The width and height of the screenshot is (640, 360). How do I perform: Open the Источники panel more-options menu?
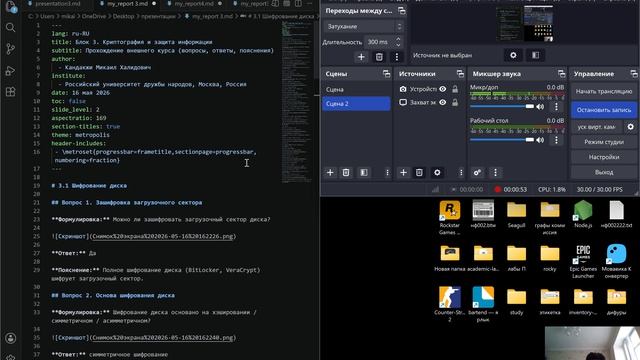[461, 173]
